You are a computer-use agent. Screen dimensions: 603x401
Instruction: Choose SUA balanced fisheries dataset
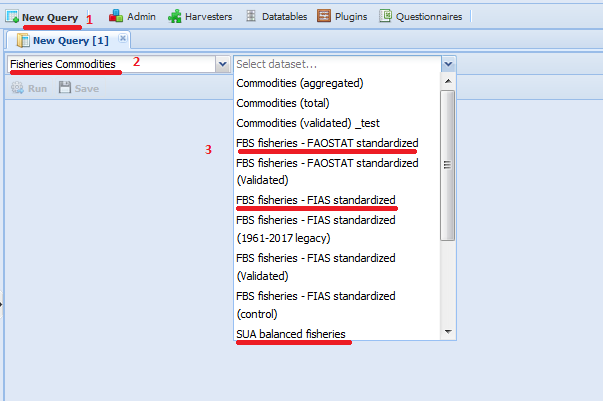tap(292, 332)
